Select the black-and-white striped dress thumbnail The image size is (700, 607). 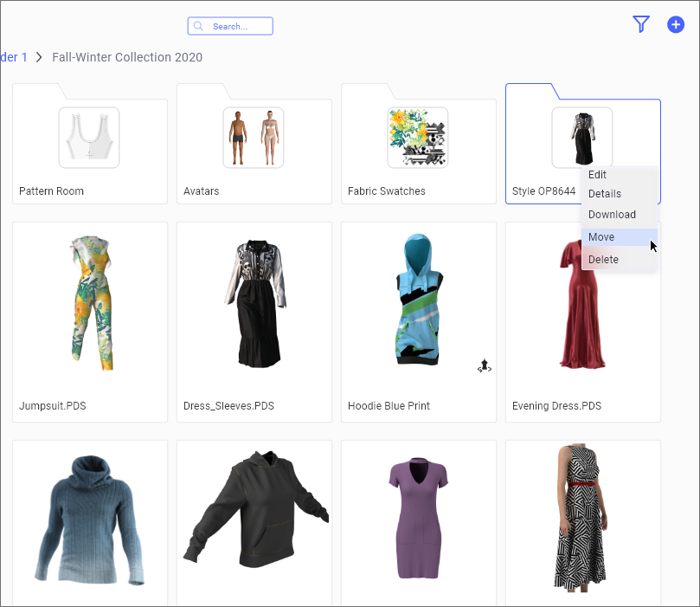[581, 518]
